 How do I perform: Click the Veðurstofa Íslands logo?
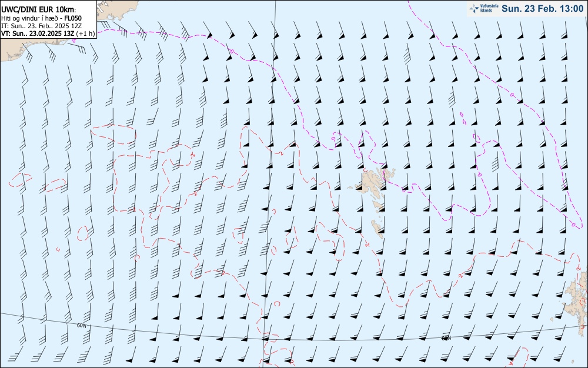click(484, 9)
